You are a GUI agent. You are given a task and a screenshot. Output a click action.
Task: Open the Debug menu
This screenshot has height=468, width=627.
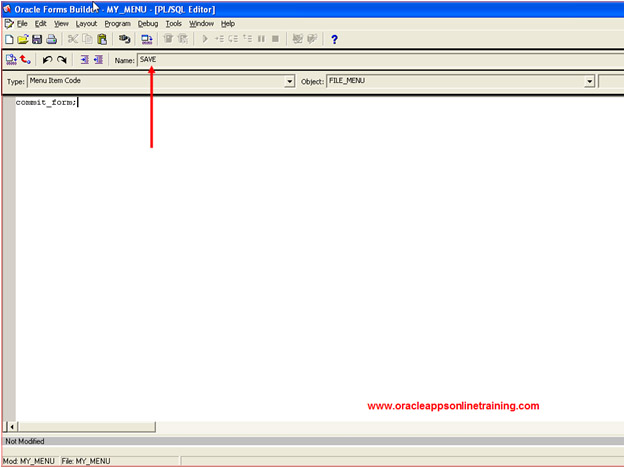148,23
